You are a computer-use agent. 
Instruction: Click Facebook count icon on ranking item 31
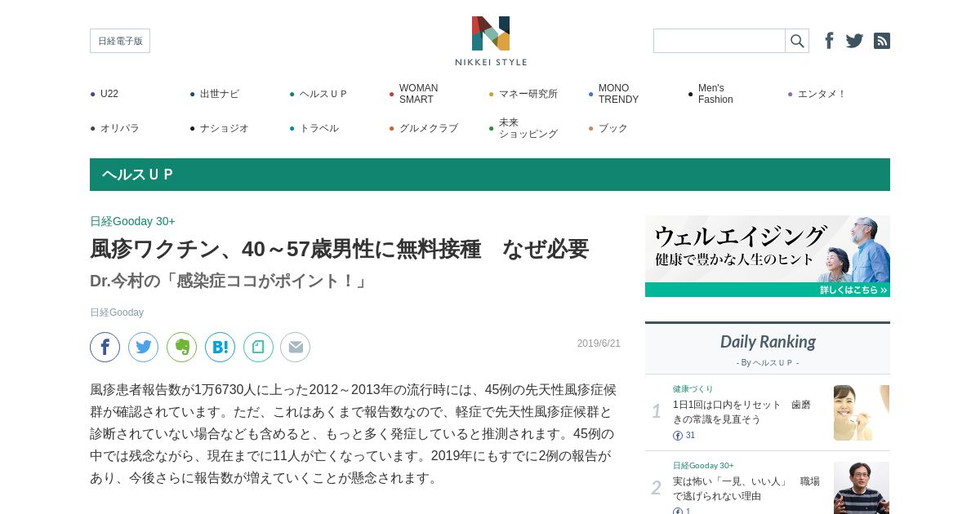coord(677,436)
